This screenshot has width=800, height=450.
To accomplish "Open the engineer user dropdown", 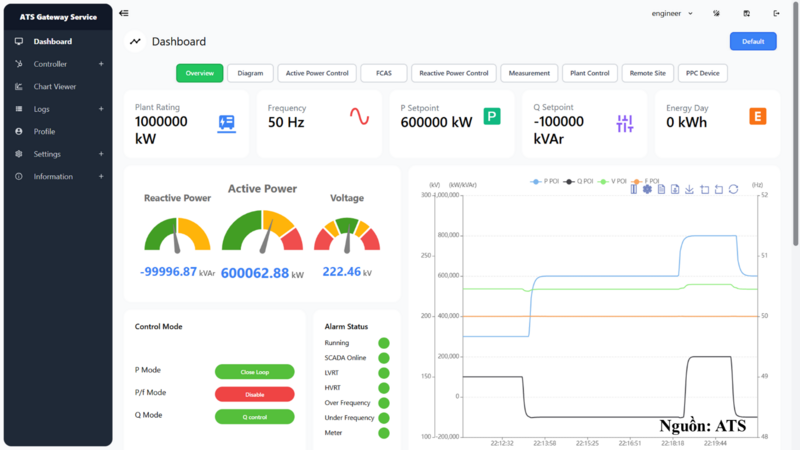I will click(x=672, y=13).
